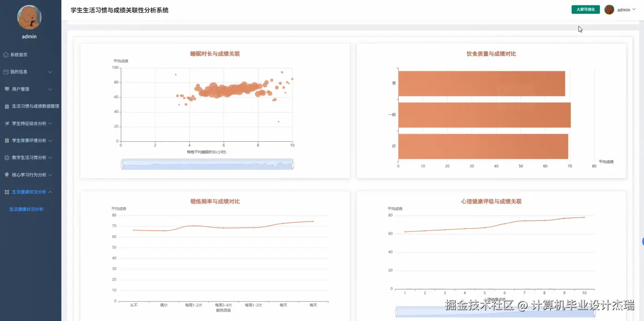
Task: Expand the 学生背景环境分析 chevron
Action: point(50,140)
